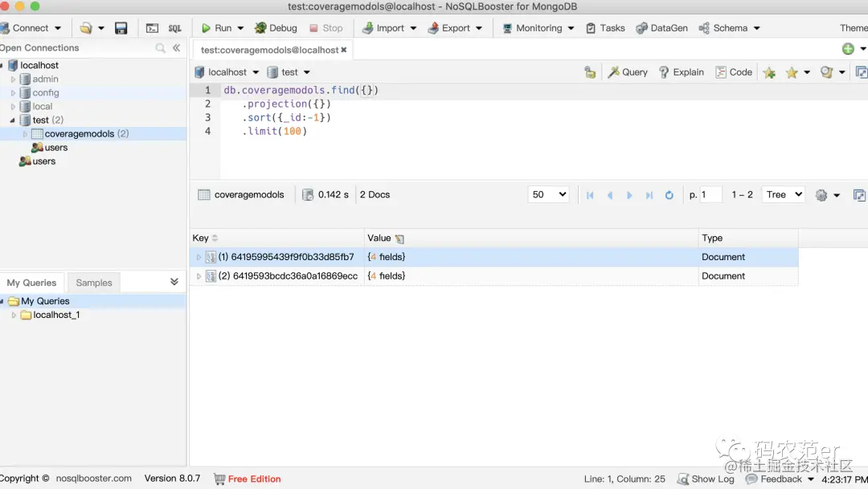Click the Value column filter icon
Viewport: 868px width, 489px height.
point(399,239)
